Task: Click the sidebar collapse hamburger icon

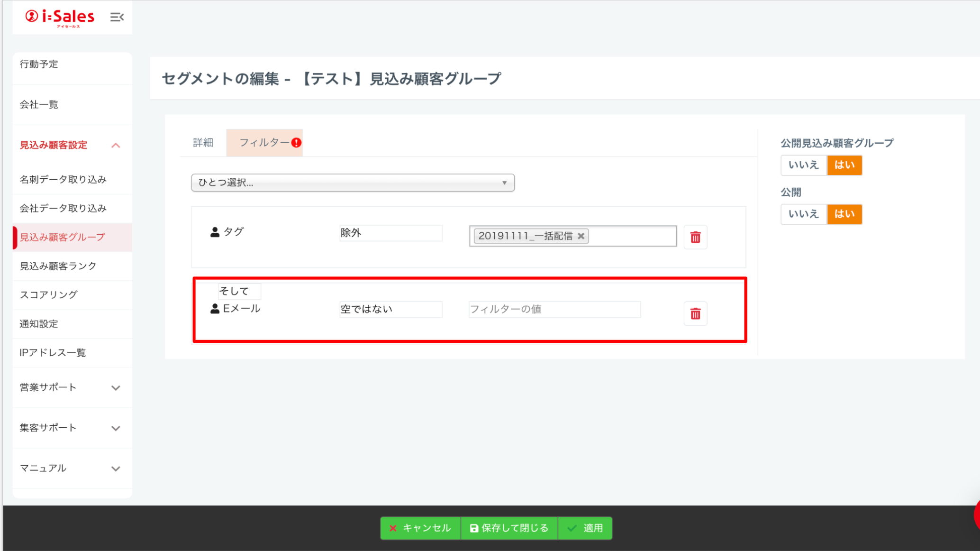Action: point(117,17)
